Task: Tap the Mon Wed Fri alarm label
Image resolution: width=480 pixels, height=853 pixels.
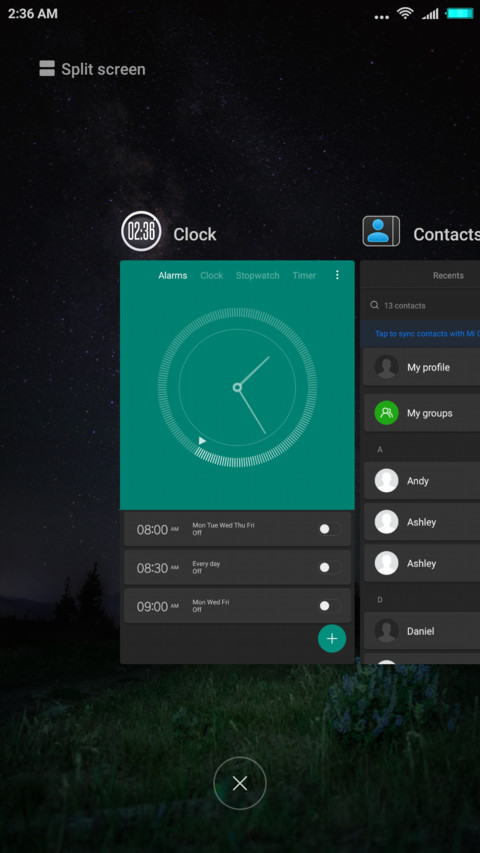Action: (211, 602)
